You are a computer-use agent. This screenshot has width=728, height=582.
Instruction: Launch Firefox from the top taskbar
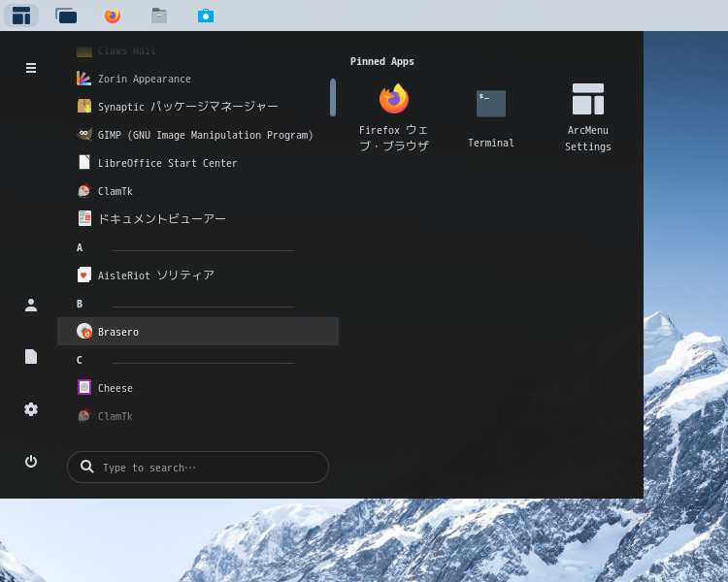click(113, 16)
